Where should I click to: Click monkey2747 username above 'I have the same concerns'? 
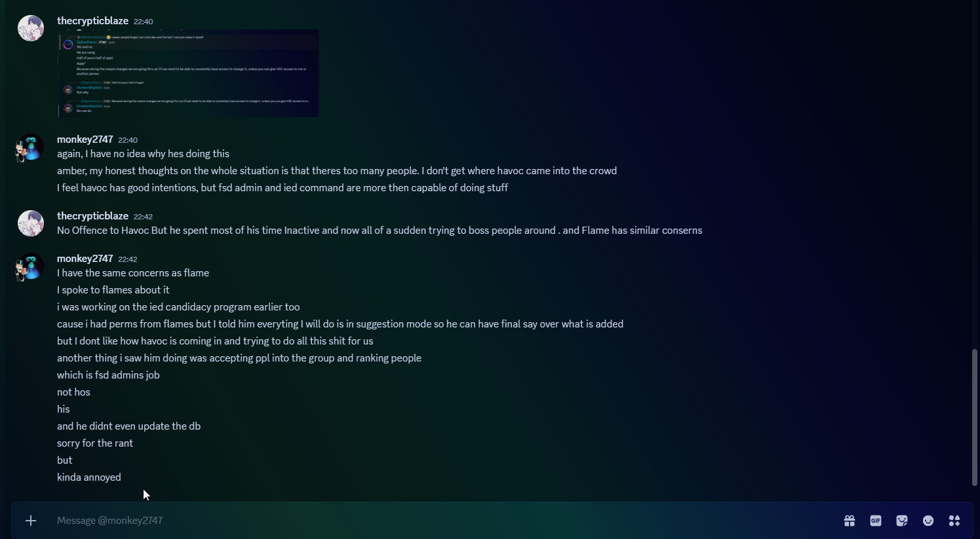[85, 259]
